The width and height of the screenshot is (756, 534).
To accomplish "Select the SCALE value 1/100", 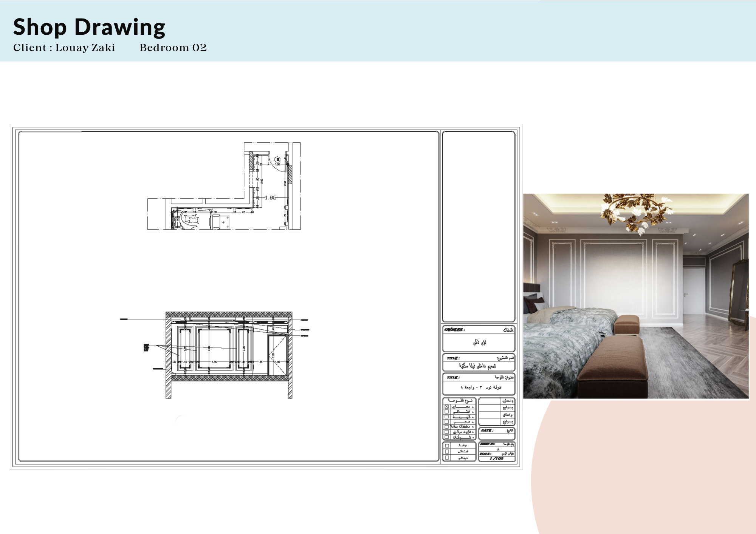I will pos(497,458).
